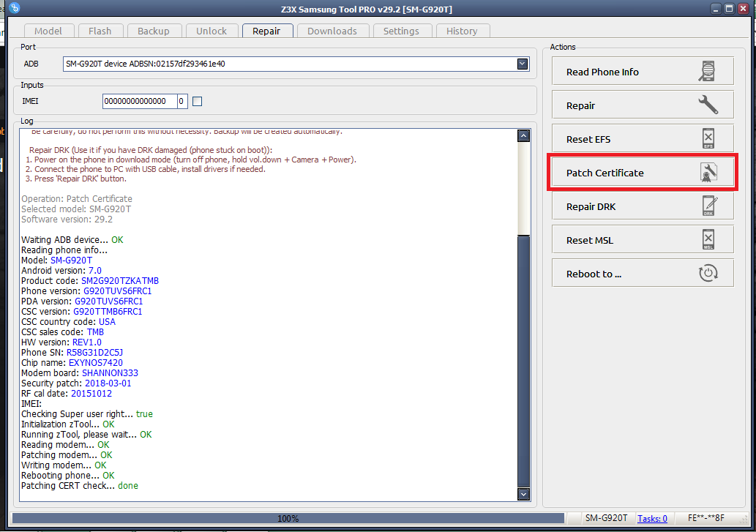
Task: Click the CSC version G920TTMB6FRC1 value
Action: pos(108,312)
